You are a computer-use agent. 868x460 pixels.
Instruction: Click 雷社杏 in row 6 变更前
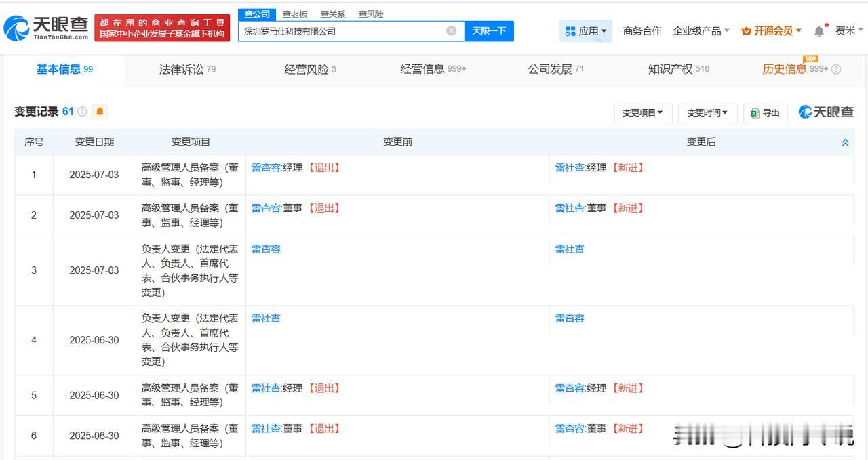[x=266, y=428]
